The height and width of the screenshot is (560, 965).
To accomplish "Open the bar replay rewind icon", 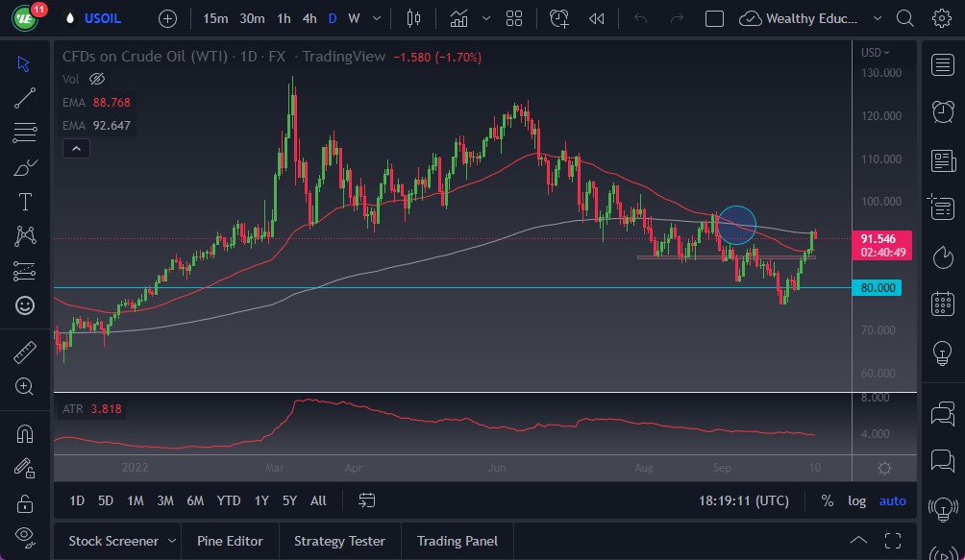I will 597,18.
